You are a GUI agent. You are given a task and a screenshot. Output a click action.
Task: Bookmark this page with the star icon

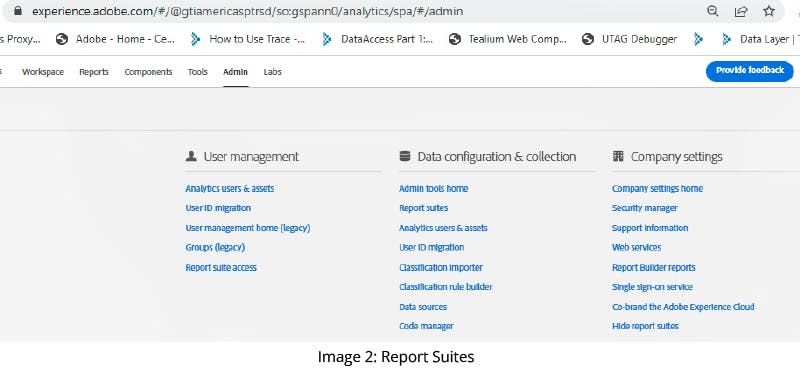(769, 11)
